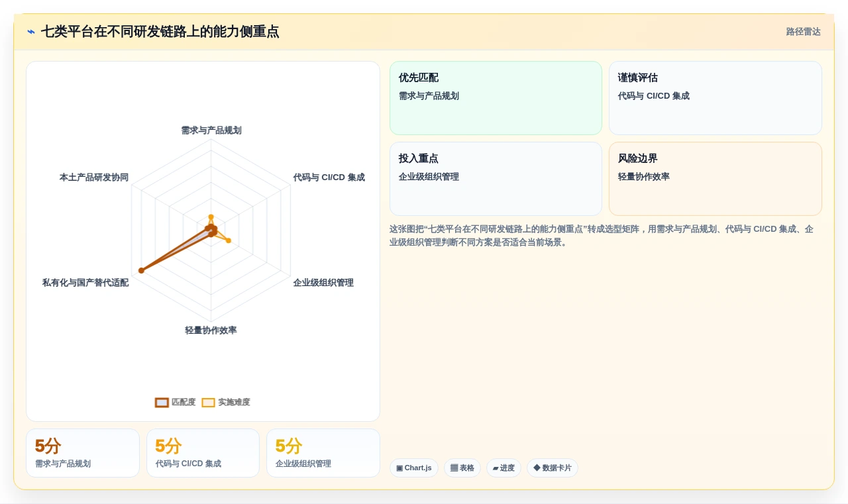Select the 表格 tag
Screen dimensions: 848x504
462,468
